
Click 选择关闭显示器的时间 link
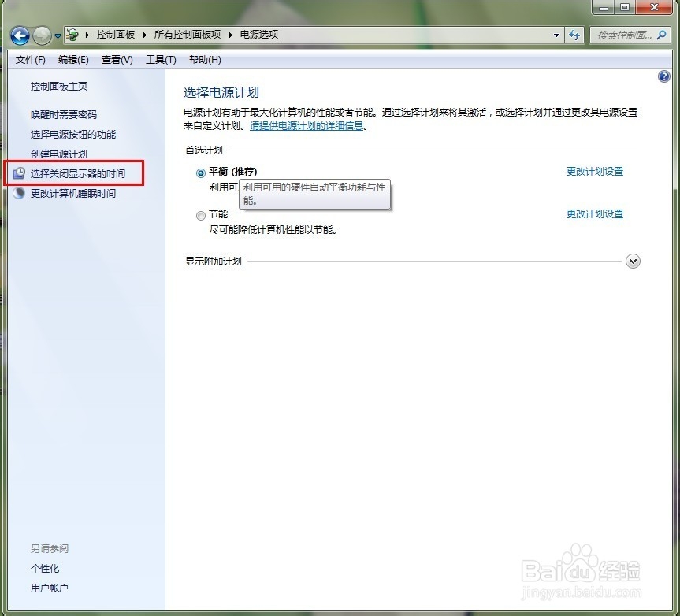coord(78,173)
